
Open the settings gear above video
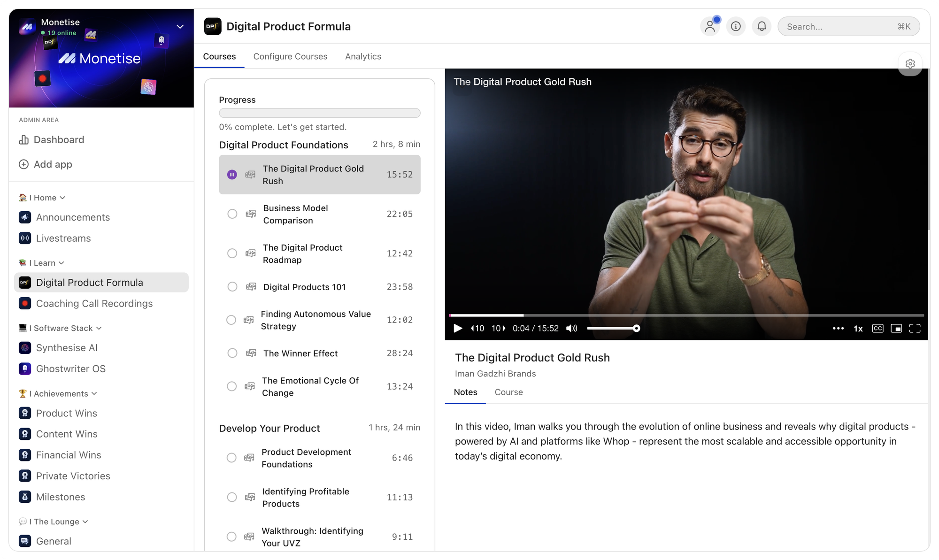point(910,64)
